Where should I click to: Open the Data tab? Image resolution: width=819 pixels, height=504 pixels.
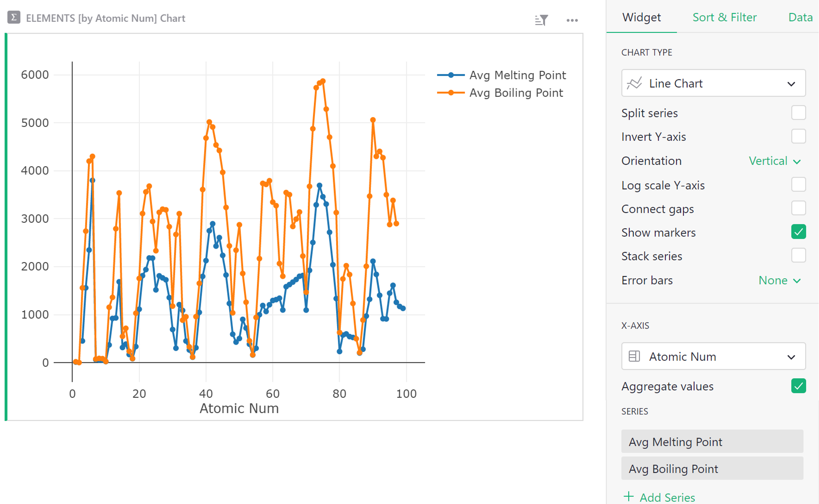(800, 17)
